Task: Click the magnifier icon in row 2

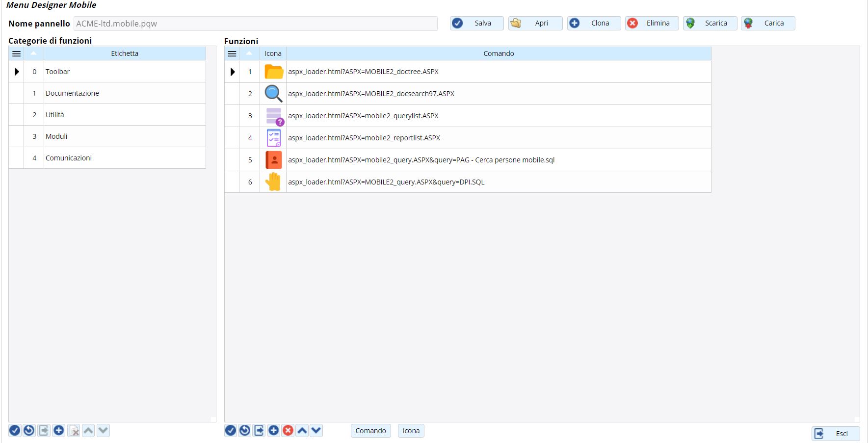Action: click(273, 94)
